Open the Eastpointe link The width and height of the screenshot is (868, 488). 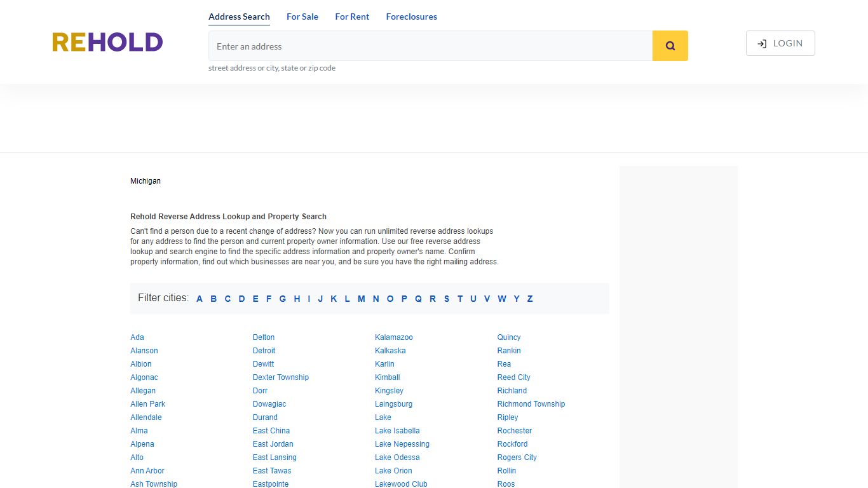[x=271, y=484]
